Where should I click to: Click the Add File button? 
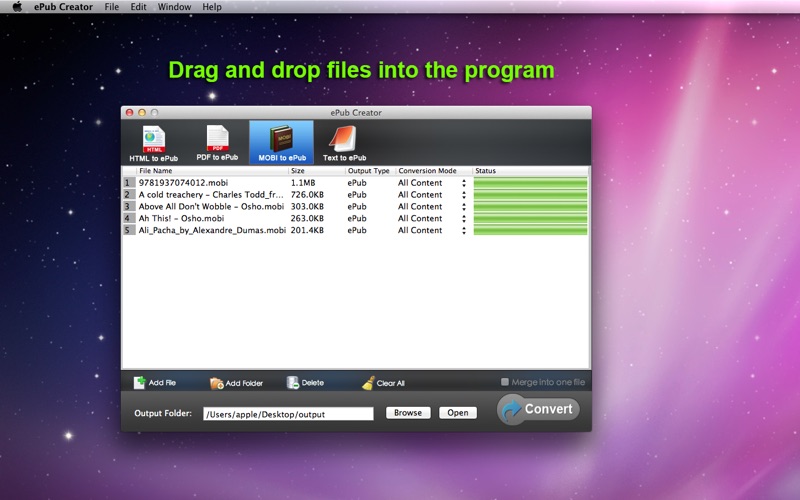click(x=155, y=383)
